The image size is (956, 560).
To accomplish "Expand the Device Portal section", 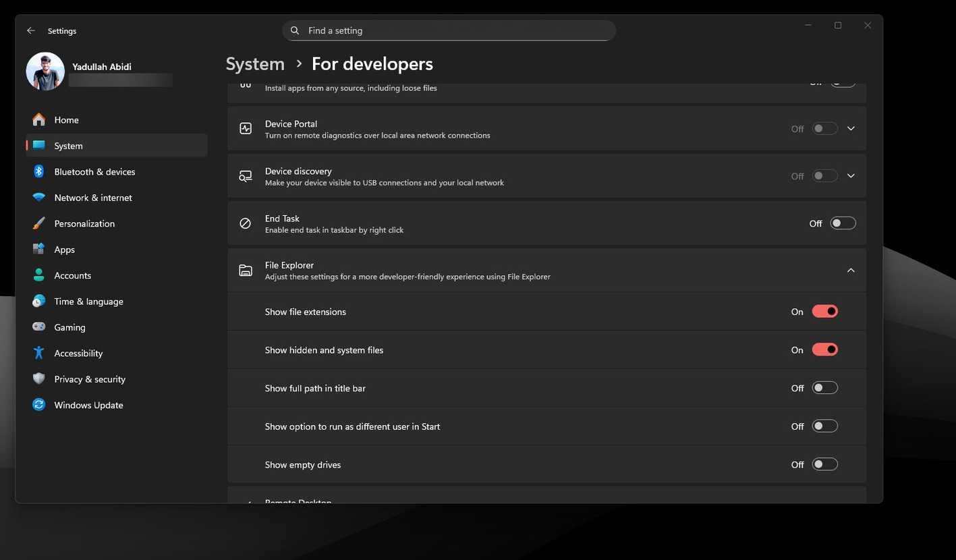I will 851,129.
